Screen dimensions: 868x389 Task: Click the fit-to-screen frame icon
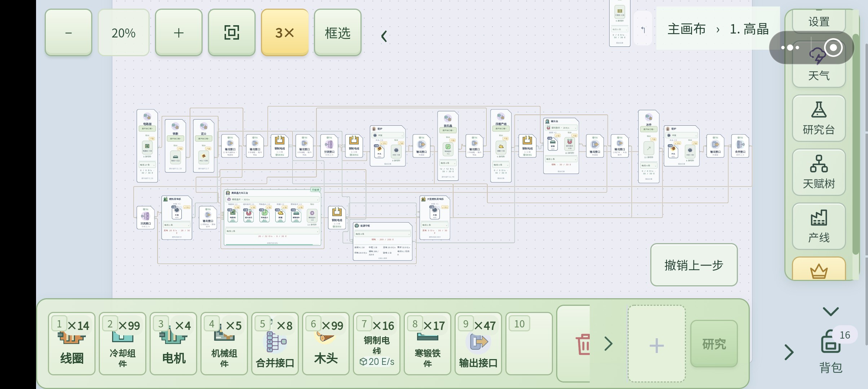tap(231, 32)
